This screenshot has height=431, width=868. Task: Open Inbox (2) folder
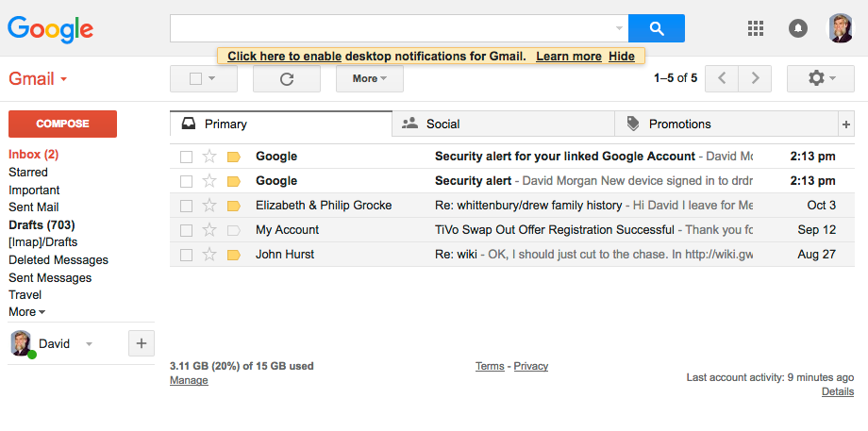(x=33, y=155)
